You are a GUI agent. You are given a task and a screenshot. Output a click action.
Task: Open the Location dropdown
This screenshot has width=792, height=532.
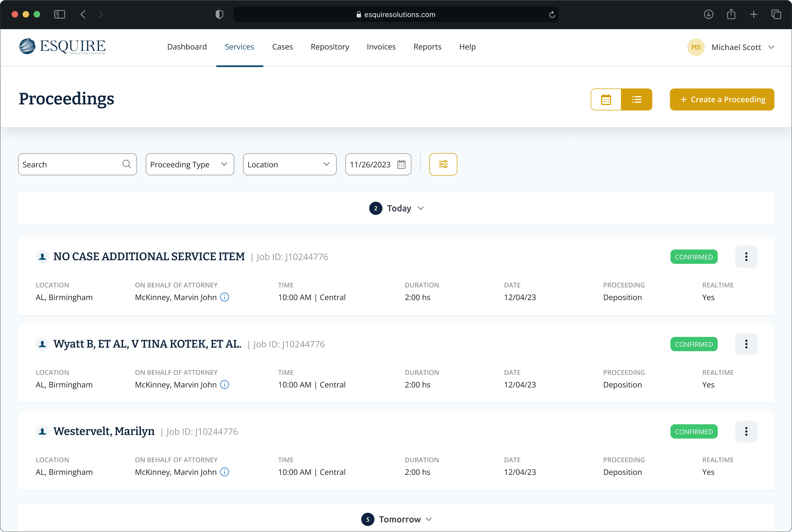tap(289, 165)
